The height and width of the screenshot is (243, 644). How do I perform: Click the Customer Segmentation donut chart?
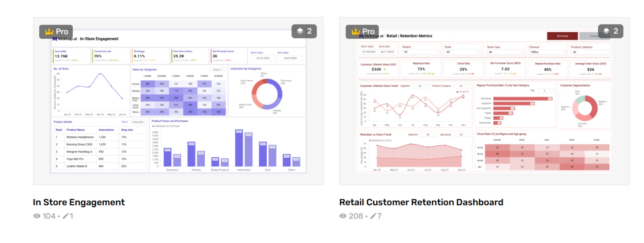pyautogui.click(x=585, y=108)
